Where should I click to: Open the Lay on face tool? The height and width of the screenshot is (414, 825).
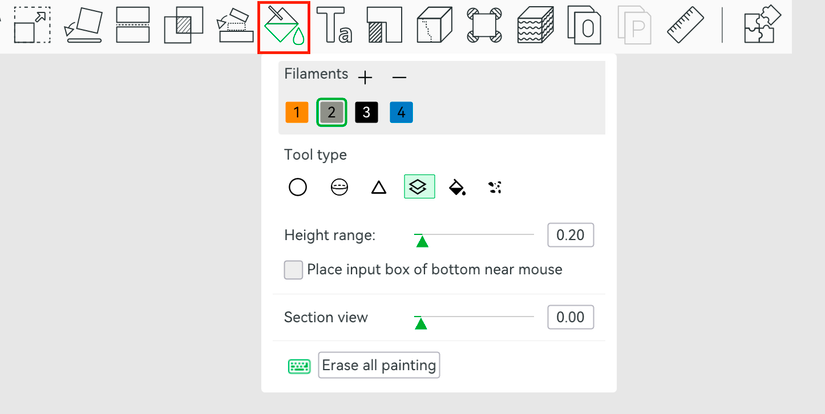[83, 25]
